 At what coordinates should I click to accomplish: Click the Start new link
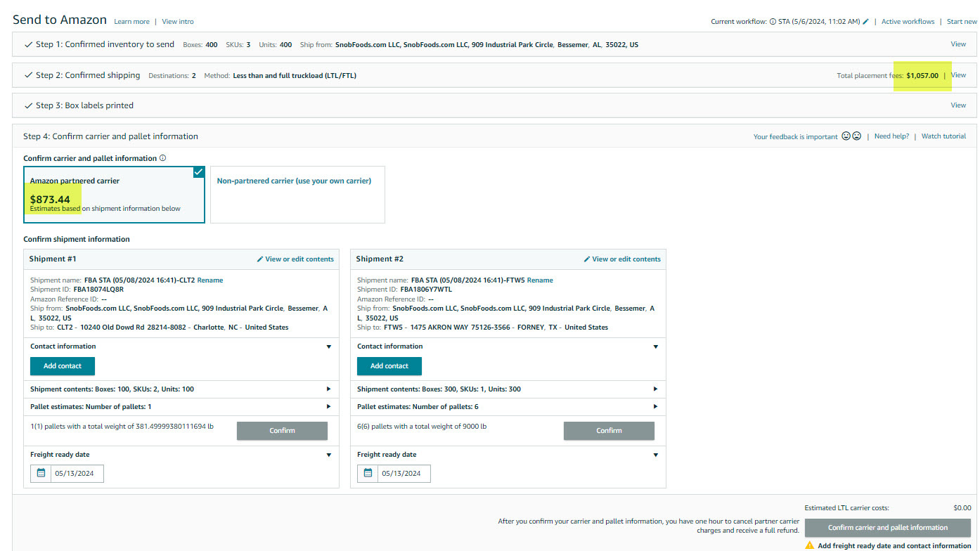click(962, 22)
